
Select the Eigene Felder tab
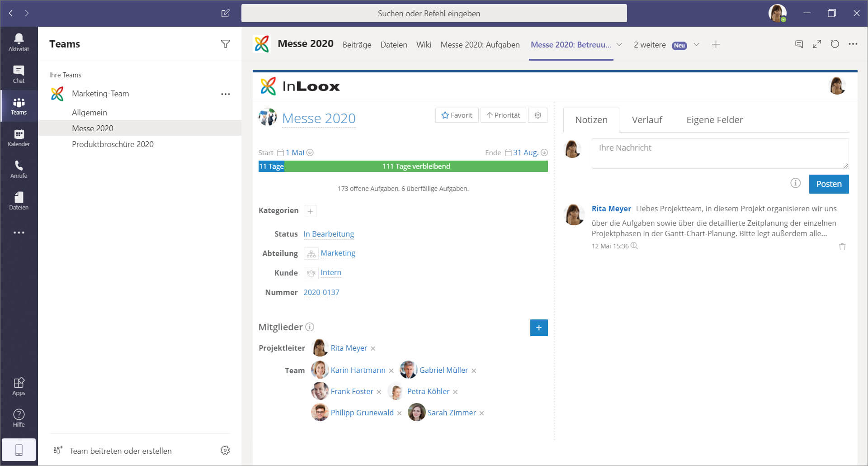(x=714, y=120)
